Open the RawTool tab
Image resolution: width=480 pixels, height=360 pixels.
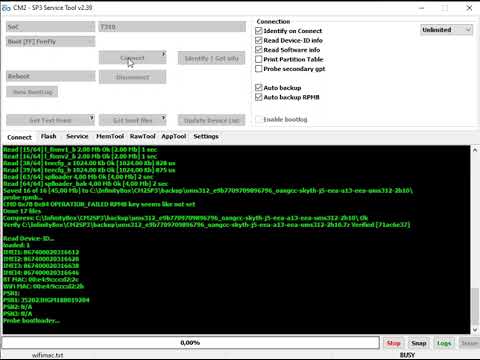pyautogui.click(x=143, y=136)
